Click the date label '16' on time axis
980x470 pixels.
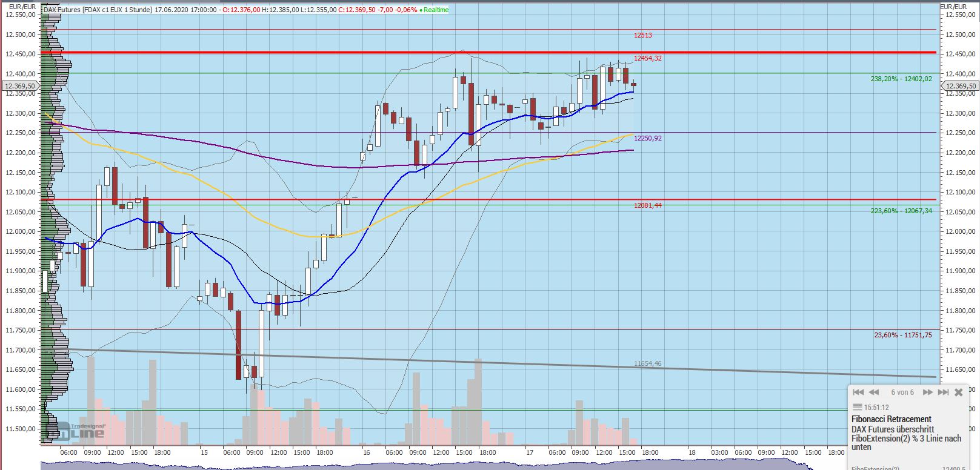365,452
